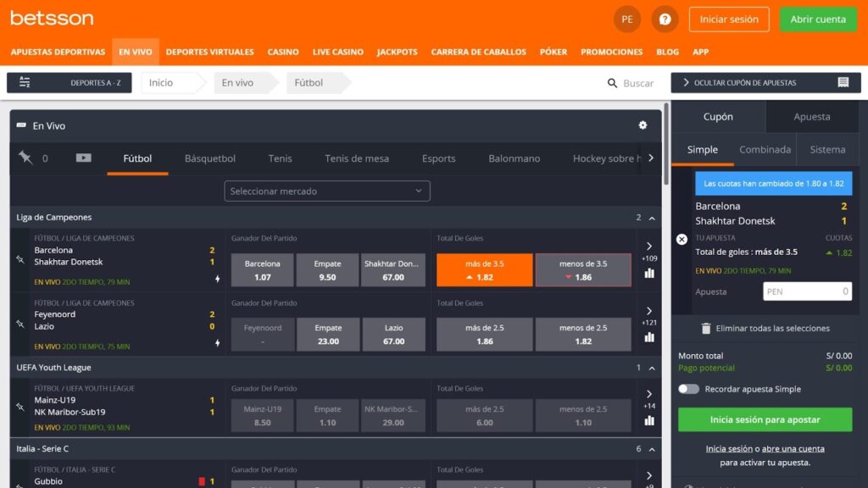Screen dimensions: 868x488
Task: Open the Combinada bet tab
Action: click(x=765, y=149)
